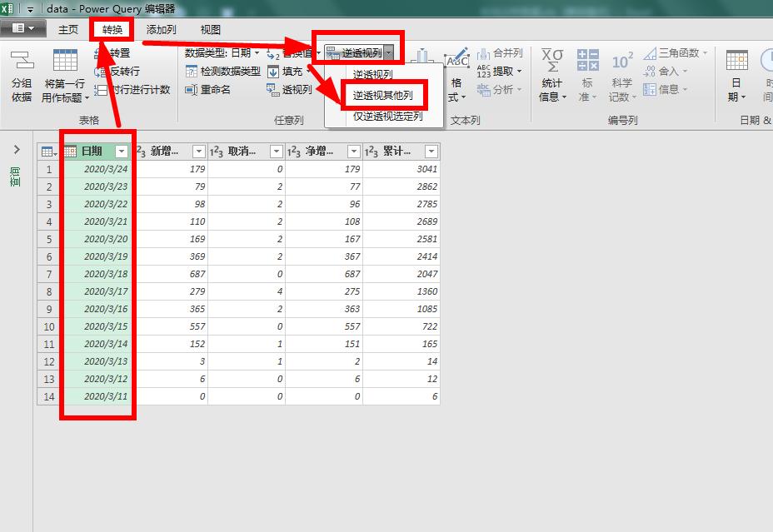
Task: Click the Merge Columns (合并列) icon
Action: pyautogui.click(x=498, y=53)
